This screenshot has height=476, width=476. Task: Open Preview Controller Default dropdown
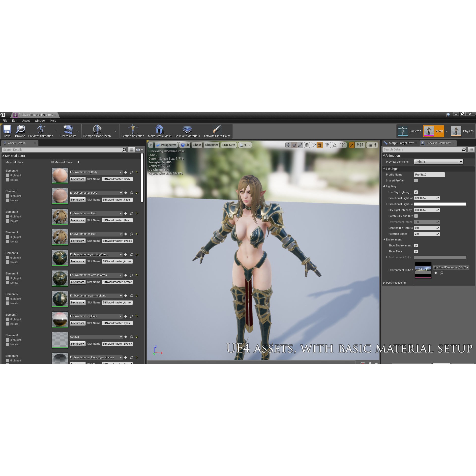point(439,162)
